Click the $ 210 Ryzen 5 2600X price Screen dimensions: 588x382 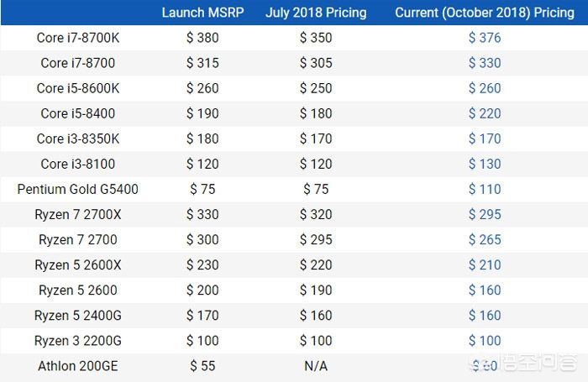(485, 265)
